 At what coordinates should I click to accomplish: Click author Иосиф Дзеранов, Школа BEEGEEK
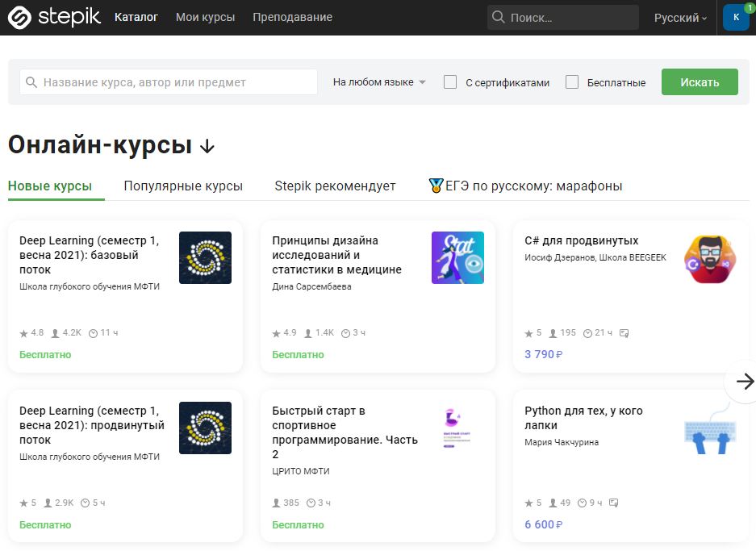click(x=595, y=258)
